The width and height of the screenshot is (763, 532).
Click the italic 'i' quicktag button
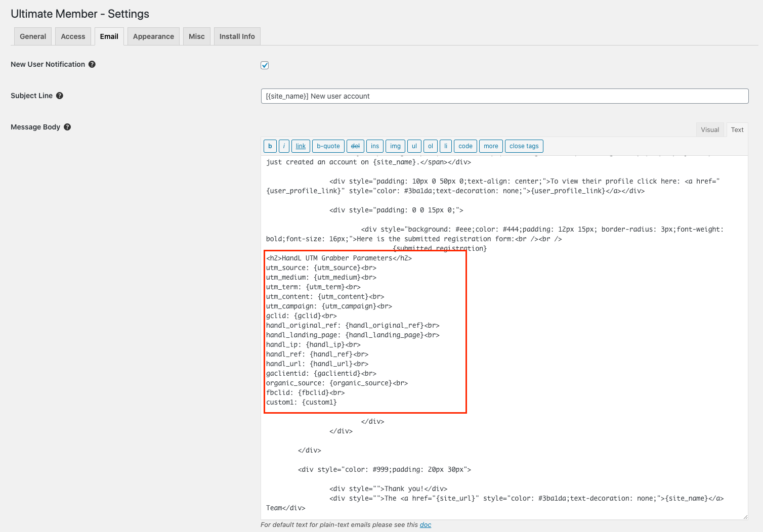click(284, 146)
